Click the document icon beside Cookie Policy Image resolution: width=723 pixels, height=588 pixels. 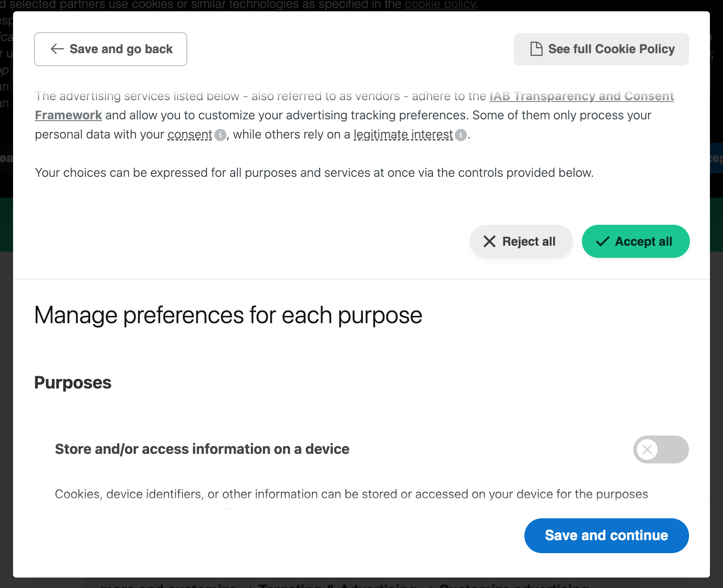(536, 49)
